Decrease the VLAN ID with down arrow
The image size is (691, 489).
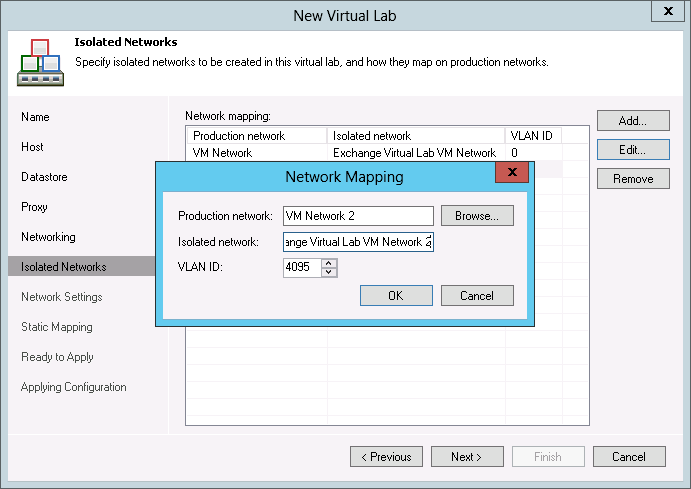tap(329, 272)
